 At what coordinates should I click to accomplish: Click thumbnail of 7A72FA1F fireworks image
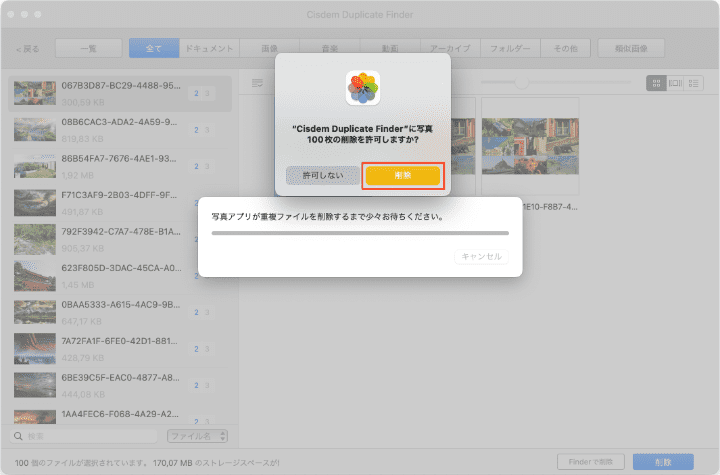pyautogui.click(x=35, y=349)
